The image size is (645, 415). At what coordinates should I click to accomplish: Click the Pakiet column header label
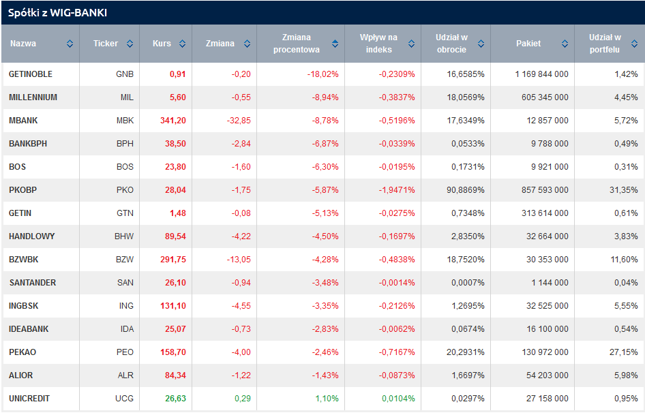528,44
